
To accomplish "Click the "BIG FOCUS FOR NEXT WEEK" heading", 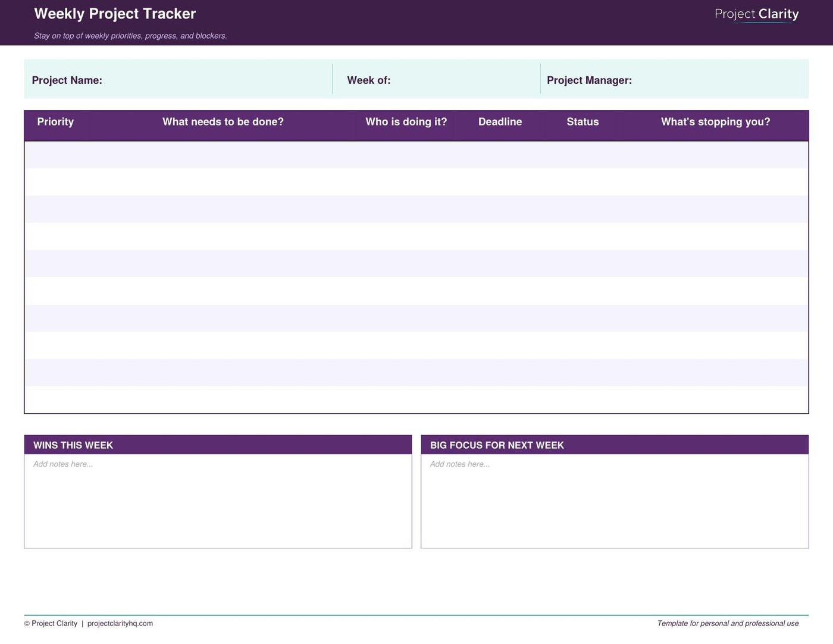I will pyautogui.click(x=497, y=445).
